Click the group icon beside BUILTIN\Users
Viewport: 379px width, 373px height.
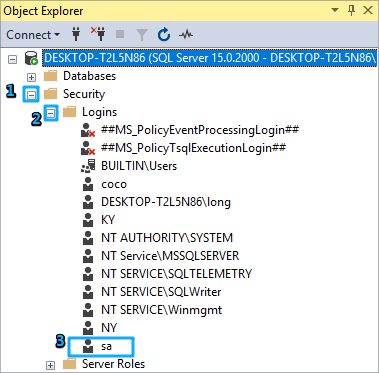[88, 166]
